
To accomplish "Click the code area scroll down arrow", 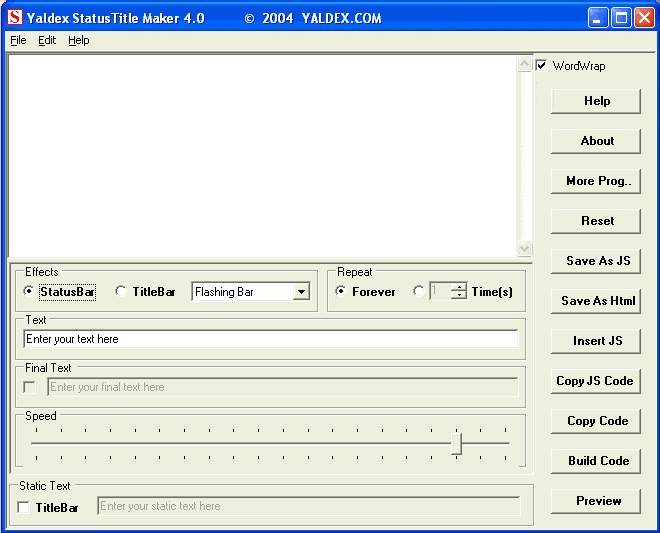I will 524,248.
